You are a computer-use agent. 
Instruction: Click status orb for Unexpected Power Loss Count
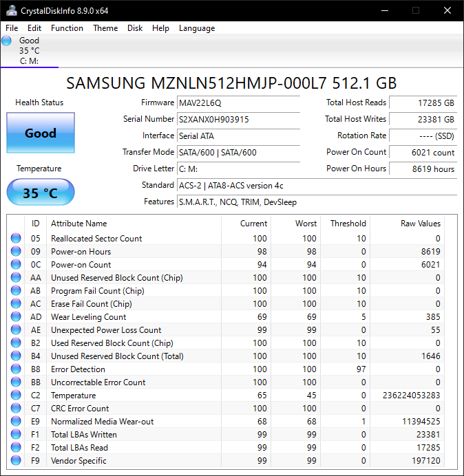click(16, 329)
